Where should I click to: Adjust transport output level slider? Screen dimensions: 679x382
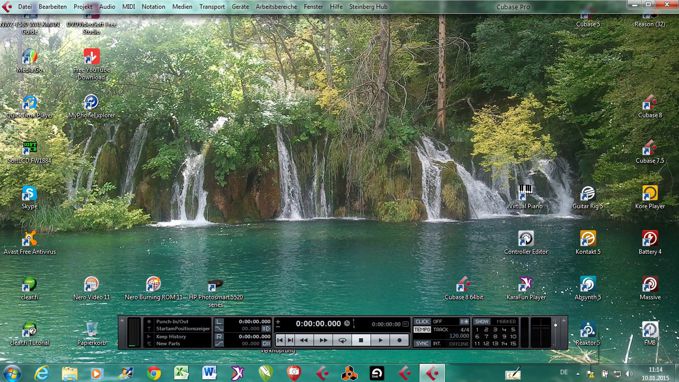coord(556,325)
